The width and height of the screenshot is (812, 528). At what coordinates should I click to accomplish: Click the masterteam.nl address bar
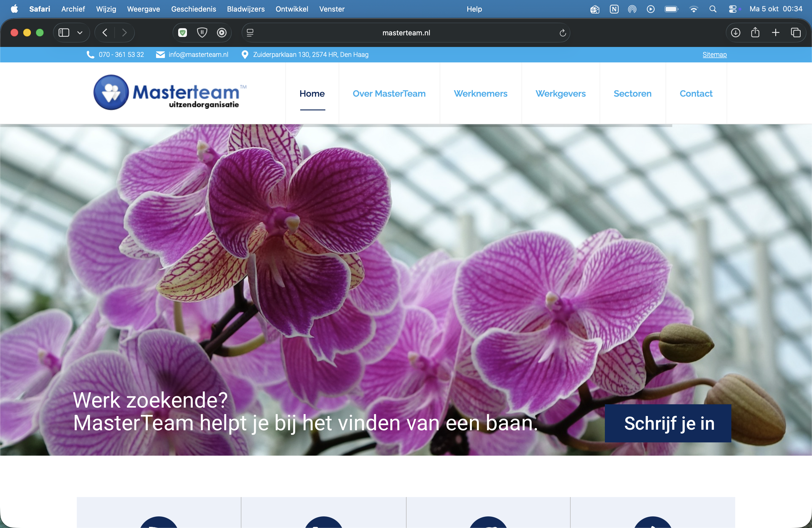(406, 33)
